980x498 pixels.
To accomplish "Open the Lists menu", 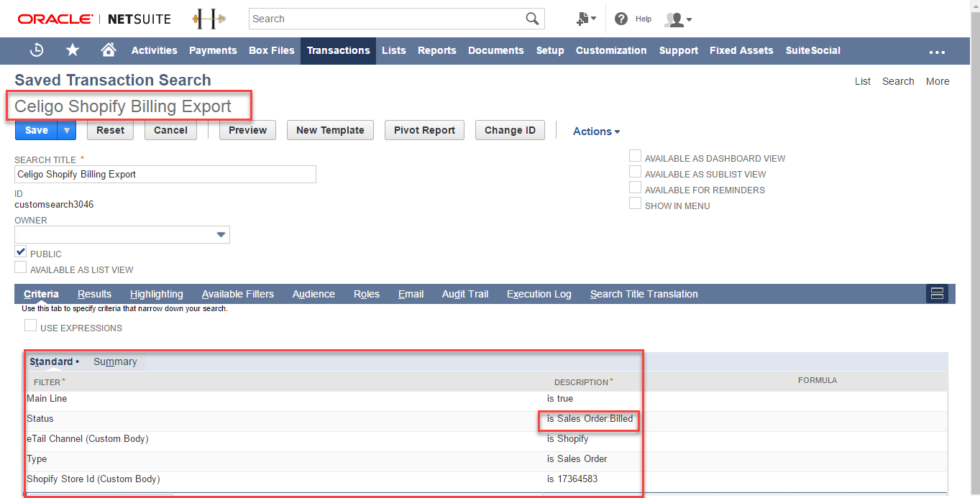I will (x=394, y=50).
